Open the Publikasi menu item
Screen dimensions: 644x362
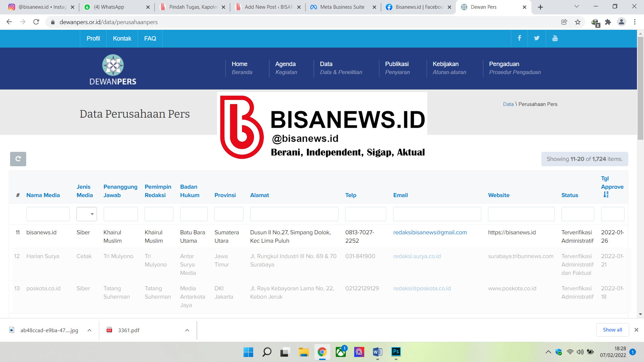click(397, 64)
